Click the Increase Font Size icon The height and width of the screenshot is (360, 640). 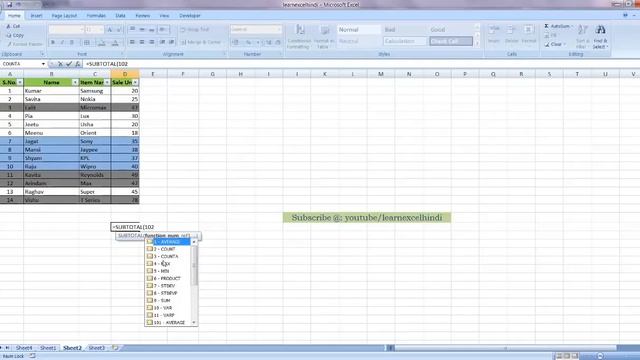coord(110,29)
